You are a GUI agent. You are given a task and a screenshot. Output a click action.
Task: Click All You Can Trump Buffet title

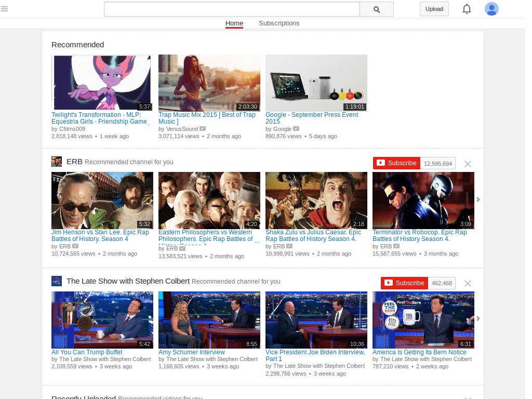(x=87, y=352)
